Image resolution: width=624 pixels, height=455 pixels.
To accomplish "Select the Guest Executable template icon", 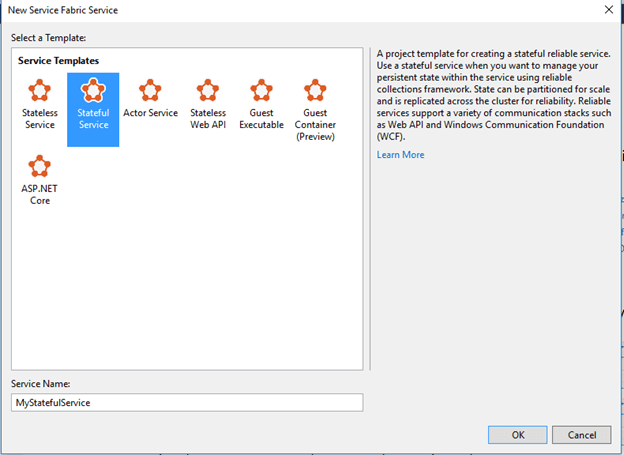I will coord(261,90).
